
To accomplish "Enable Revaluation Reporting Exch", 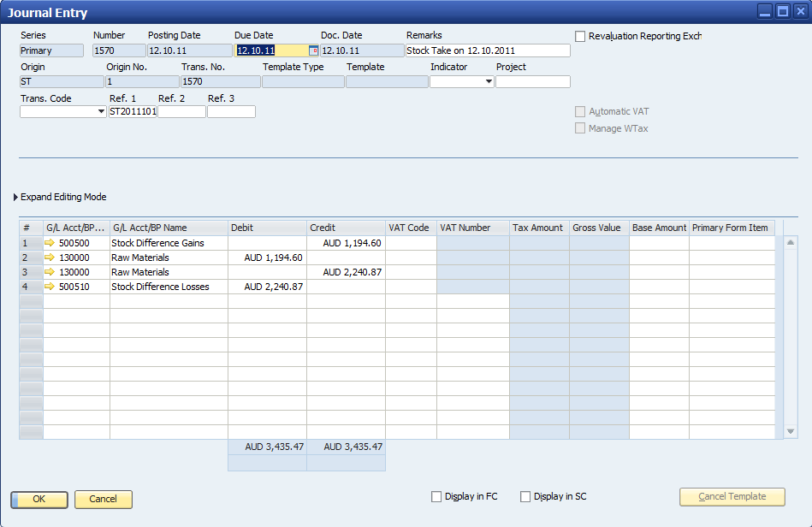I will pyautogui.click(x=580, y=36).
